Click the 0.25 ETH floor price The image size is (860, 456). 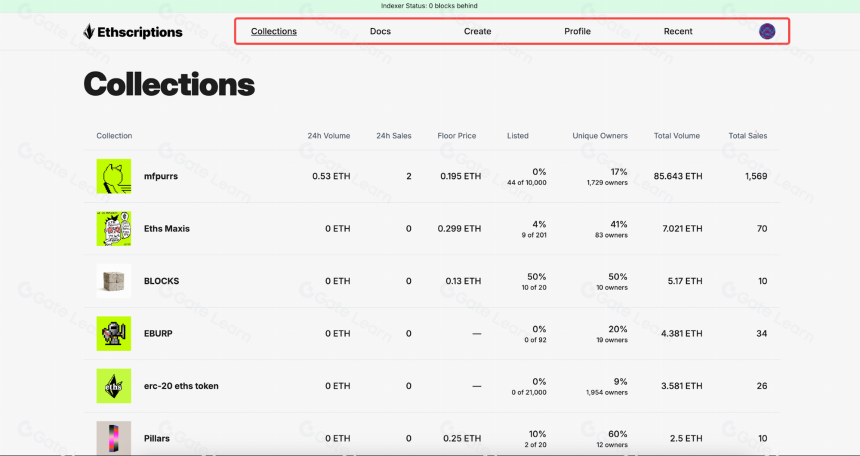pos(463,438)
